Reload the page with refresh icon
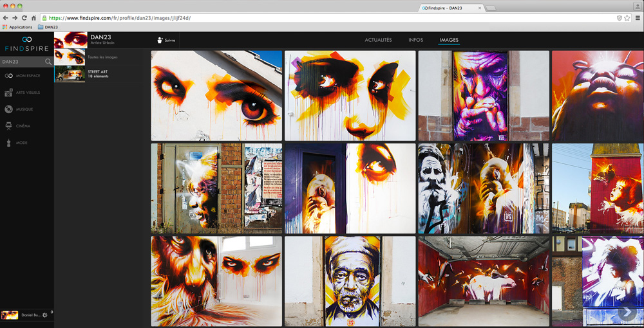 [x=24, y=18]
